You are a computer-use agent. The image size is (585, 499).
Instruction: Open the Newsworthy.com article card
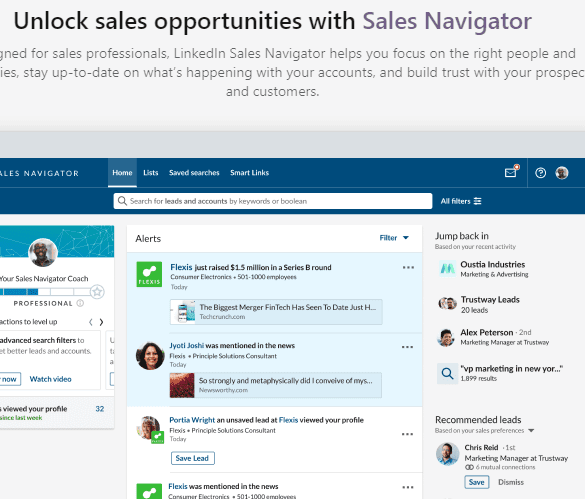point(276,385)
